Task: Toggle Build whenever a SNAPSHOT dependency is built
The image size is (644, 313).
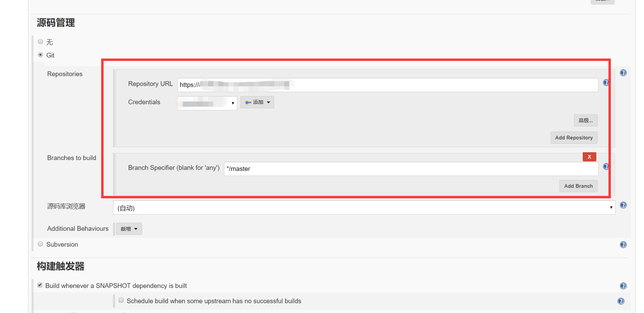Action: 40,285
